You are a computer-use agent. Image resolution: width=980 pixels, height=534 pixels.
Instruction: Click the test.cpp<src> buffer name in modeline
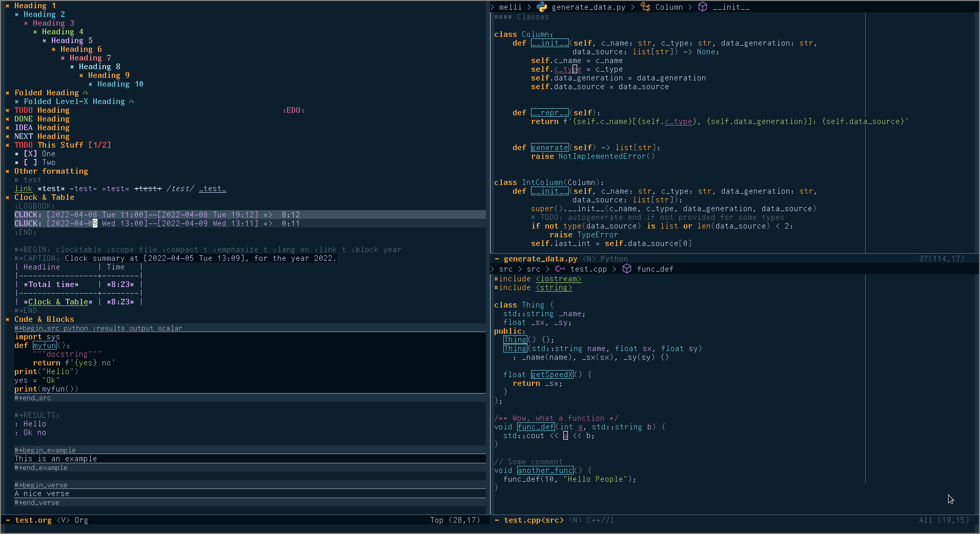click(534, 520)
